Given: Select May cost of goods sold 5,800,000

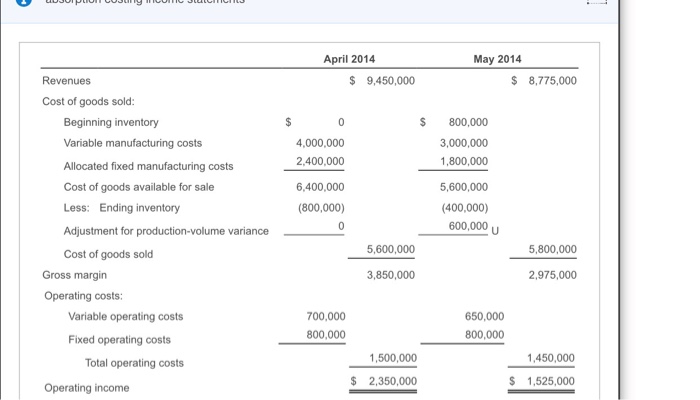Looking at the screenshot, I should click(x=553, y=250).
